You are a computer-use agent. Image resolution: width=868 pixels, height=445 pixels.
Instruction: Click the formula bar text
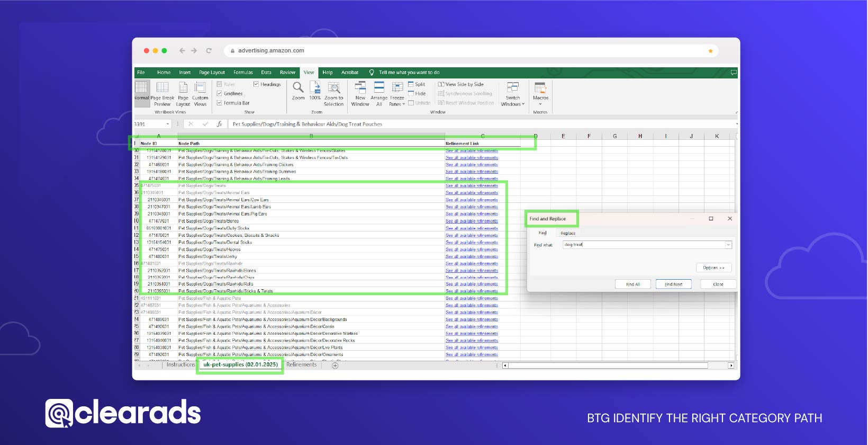coord(307,124)
